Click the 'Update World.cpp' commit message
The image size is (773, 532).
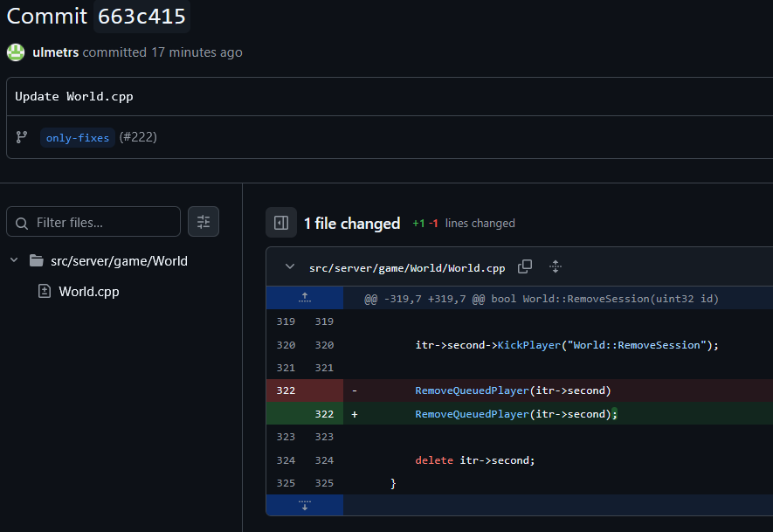[74, 97]
